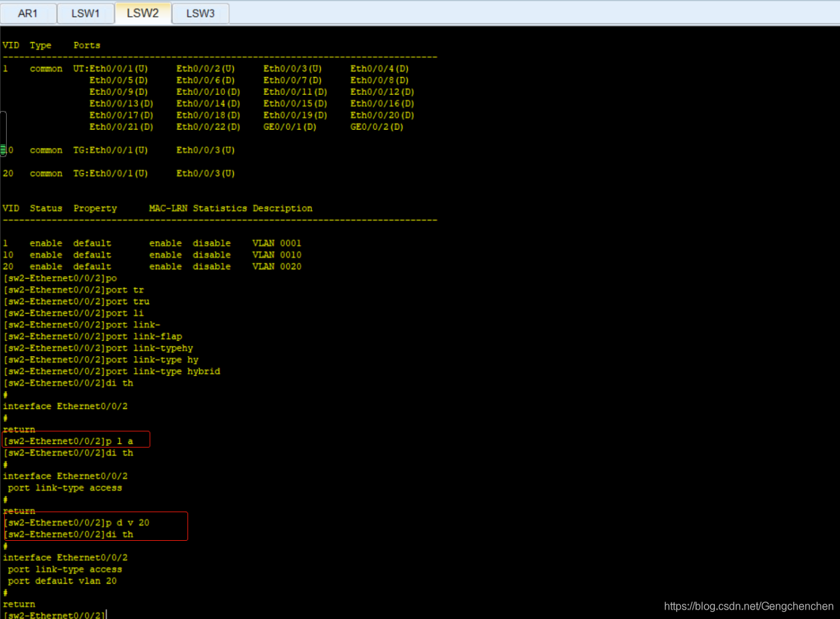Click the Eth0/0/2(U) port entry

(x=206, y=69)
